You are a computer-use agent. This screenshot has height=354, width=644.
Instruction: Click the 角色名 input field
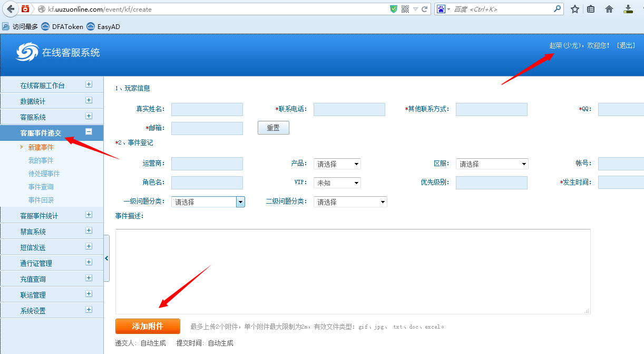click(207, 183)
